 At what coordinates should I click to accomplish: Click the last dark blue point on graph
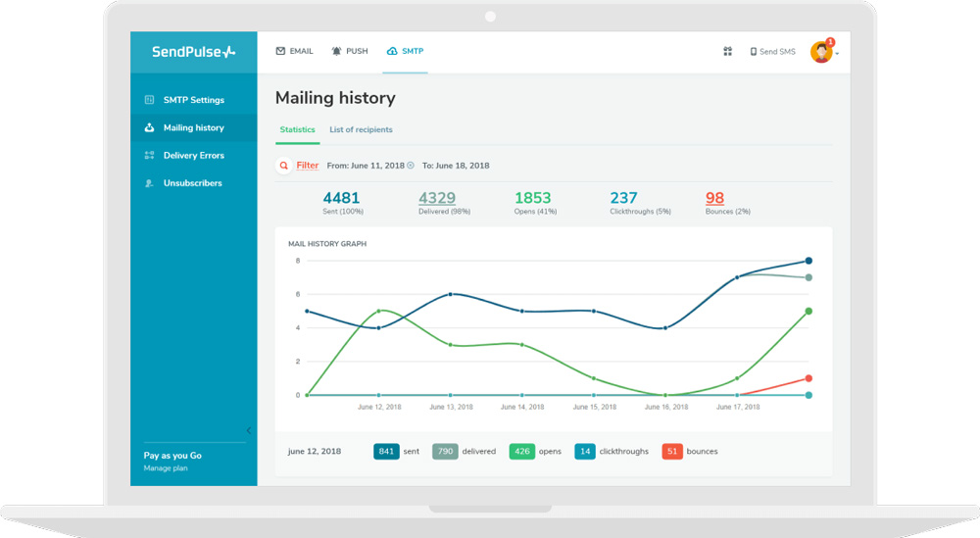point(808,261)
